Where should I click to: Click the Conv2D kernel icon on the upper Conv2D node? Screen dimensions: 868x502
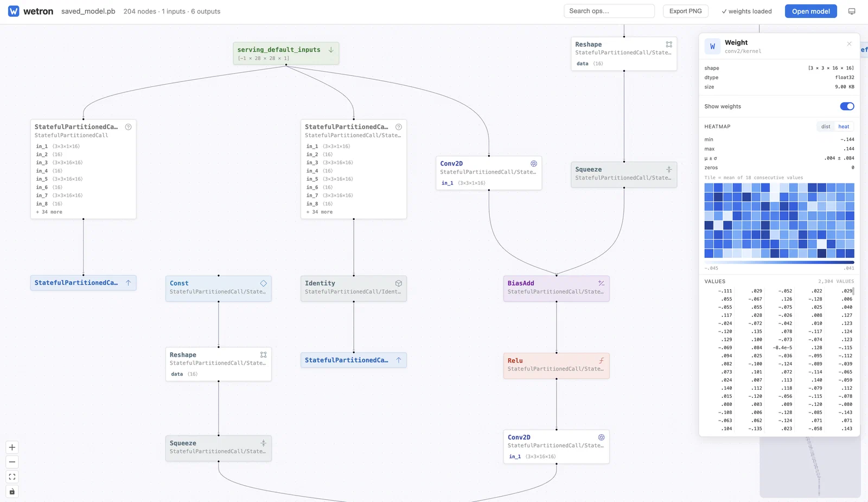coord(534,163)
